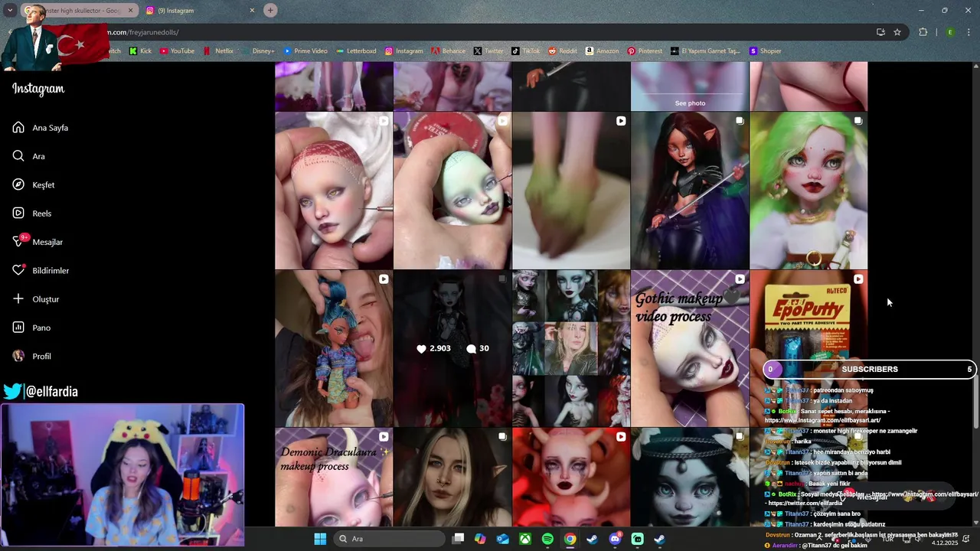The height and width of the screenshot is (551, 980).
Task: Open the green mint doll head painting post
Action: tap(452, 191)
